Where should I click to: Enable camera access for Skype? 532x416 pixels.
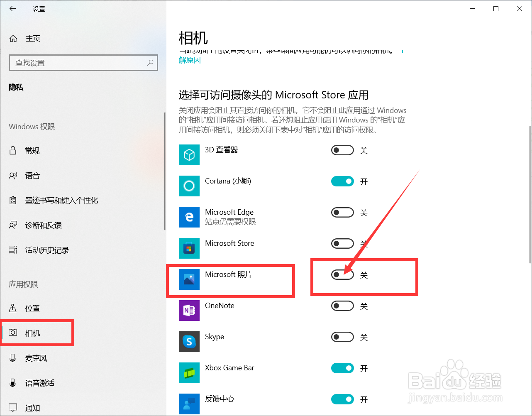(x=342, y=337)
